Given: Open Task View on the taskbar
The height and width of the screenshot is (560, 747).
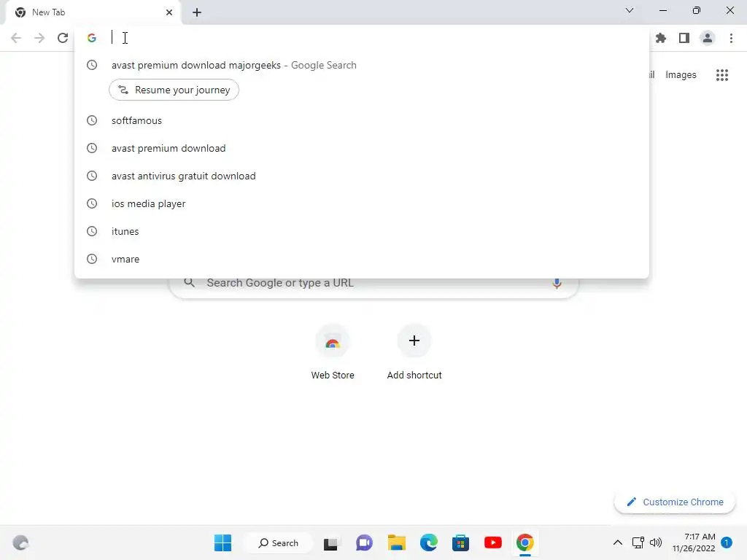Looking at the screenshot, I should [330, 542].
